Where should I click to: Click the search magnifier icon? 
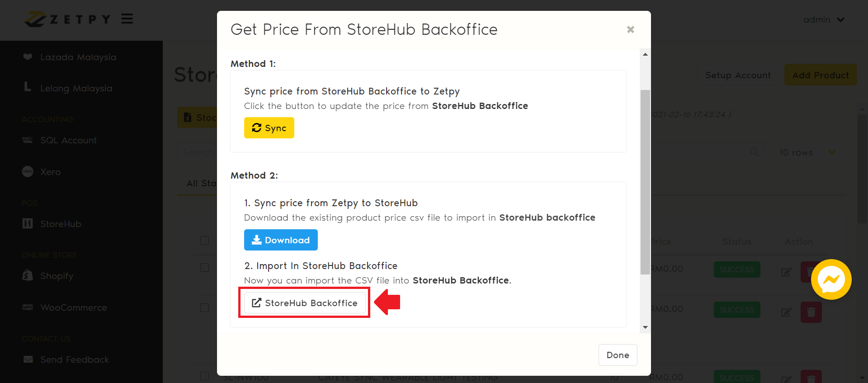(x=754, y=152)
